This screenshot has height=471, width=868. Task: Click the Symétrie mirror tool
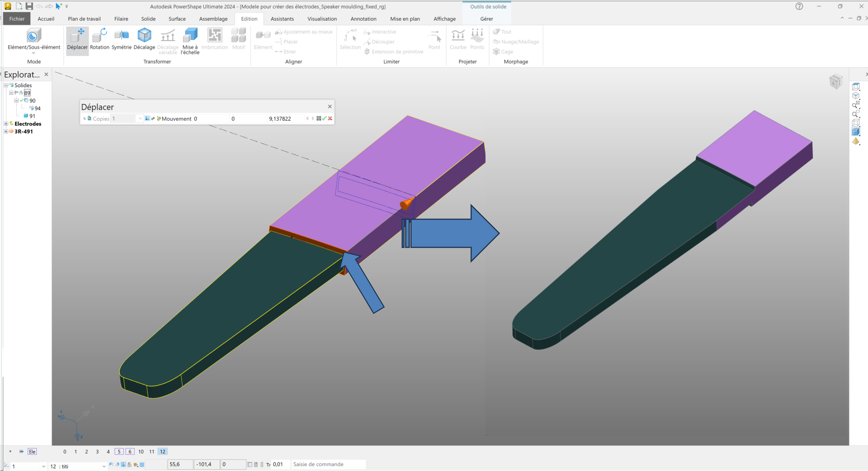[x=121, y=39]
